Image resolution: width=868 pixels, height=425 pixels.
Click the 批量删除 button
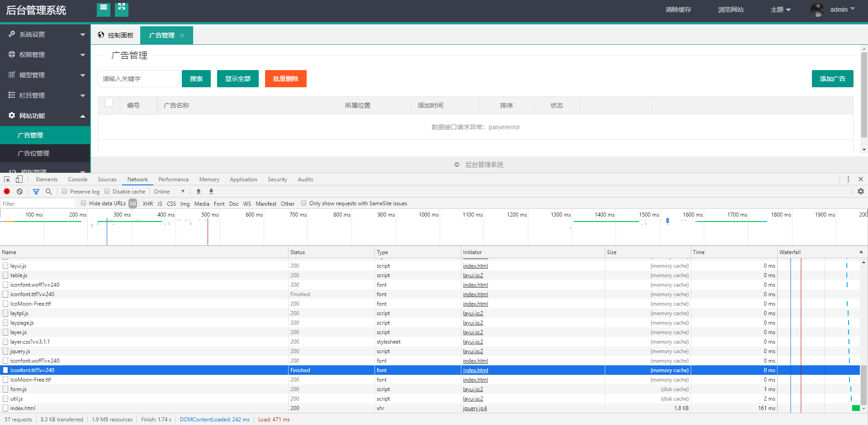[286, 79]
